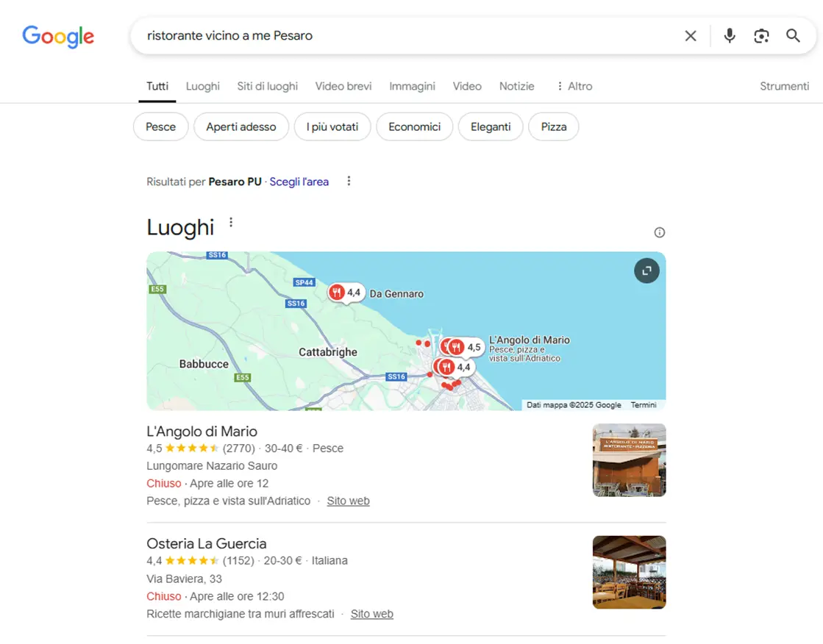Toggle the Aperti adesso filter

[x=241, y=126]
